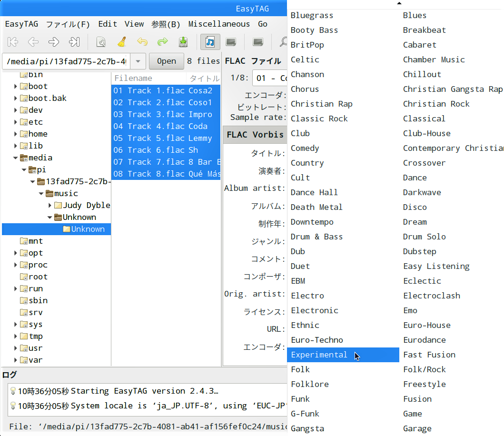This screenshot has width=504, height=436.
Task: Collapse the music folder
Action: coord(41,193)
